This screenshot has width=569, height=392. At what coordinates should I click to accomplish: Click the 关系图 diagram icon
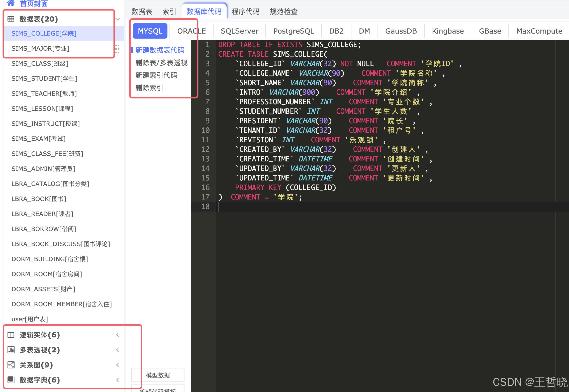(x=11, y=365)
